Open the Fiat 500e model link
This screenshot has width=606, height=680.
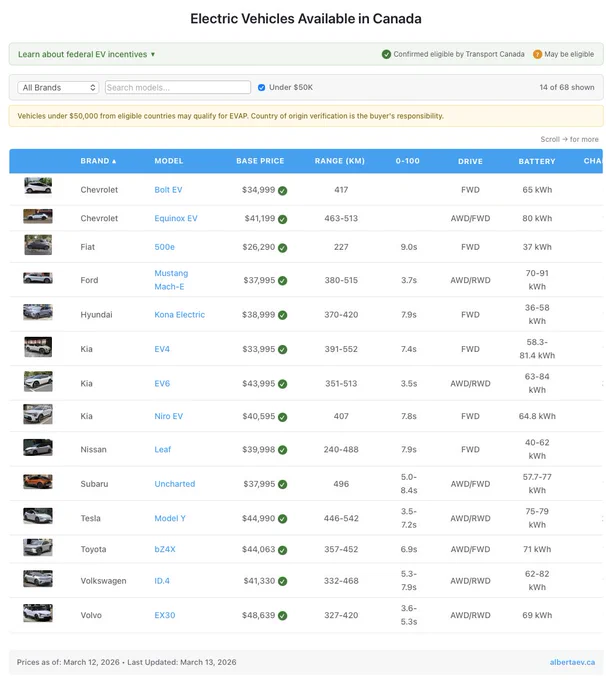164,247
